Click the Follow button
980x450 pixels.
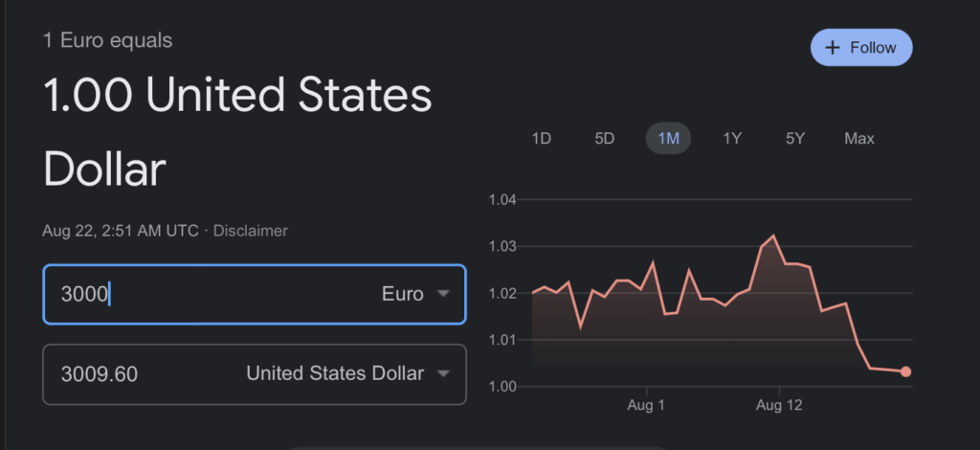860,48
